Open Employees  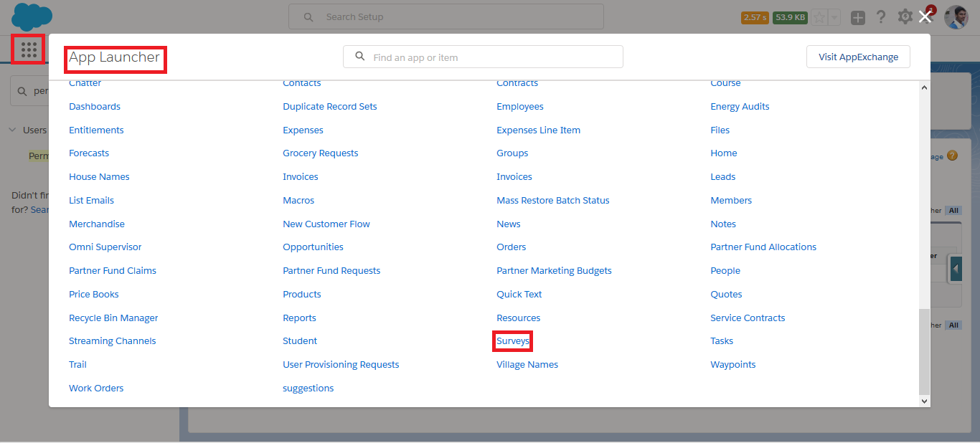click(520, 106)
